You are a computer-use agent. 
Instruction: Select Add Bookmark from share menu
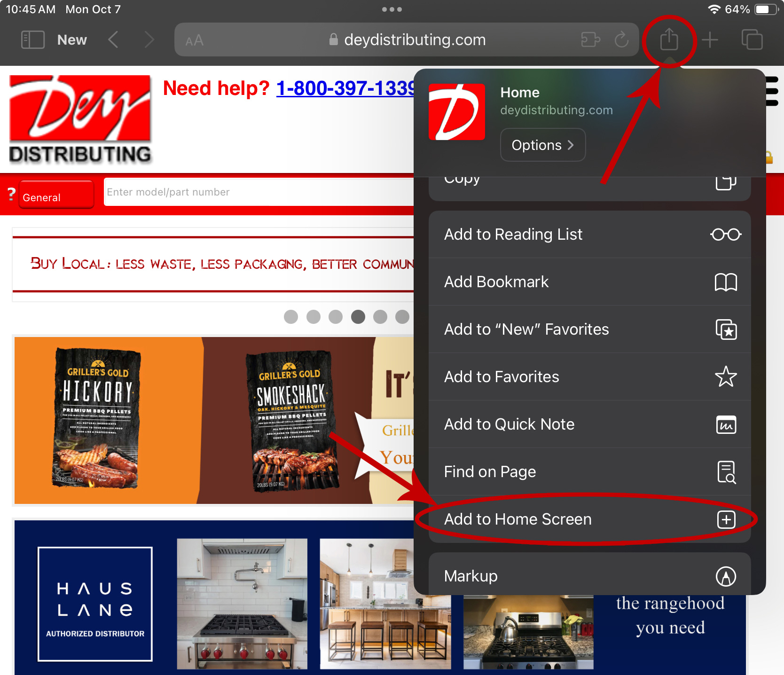pos(589,282)
